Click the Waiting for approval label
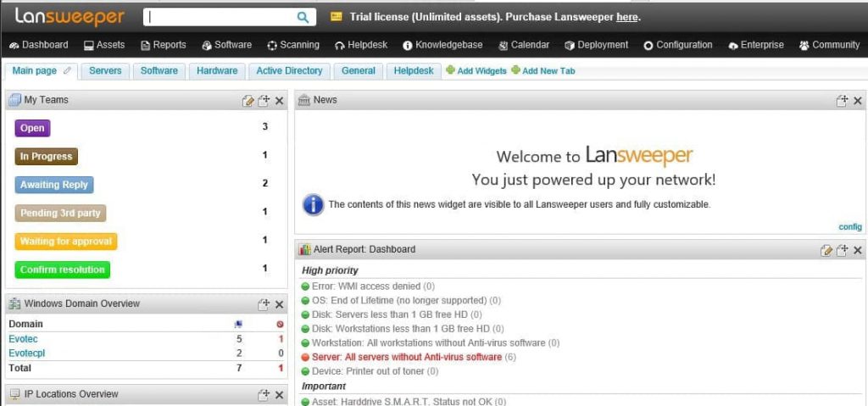This screenshot has width=868, height=406. [x=66, y=242]
